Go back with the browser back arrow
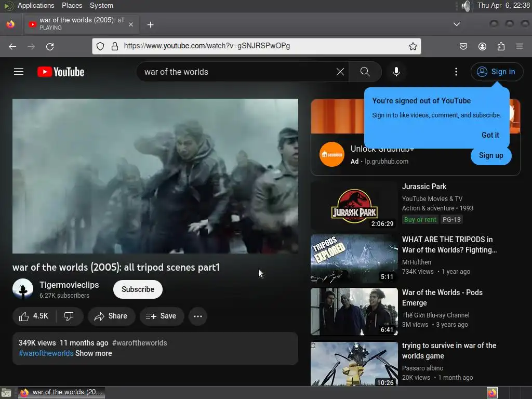This screenshot has height=399, width=532. (x=12, y=46)
